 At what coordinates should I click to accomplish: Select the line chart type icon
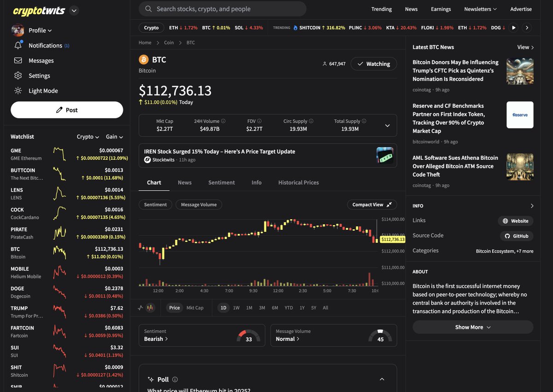click(141, 308)
